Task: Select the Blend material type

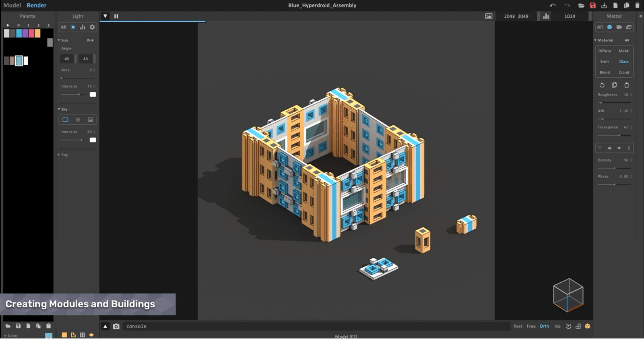Action: point(605,72)
